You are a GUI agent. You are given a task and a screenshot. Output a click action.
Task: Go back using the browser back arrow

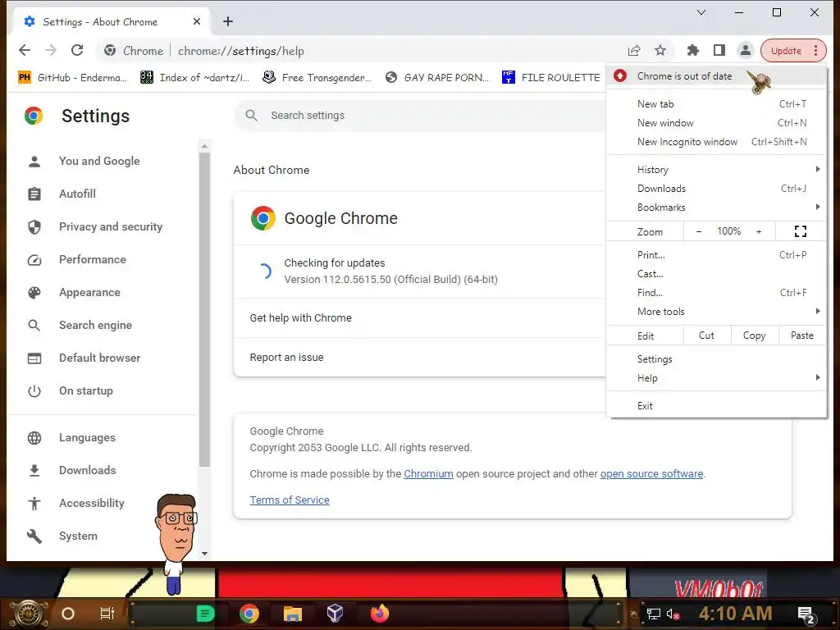pyautogui.click(x=25, y=50)
